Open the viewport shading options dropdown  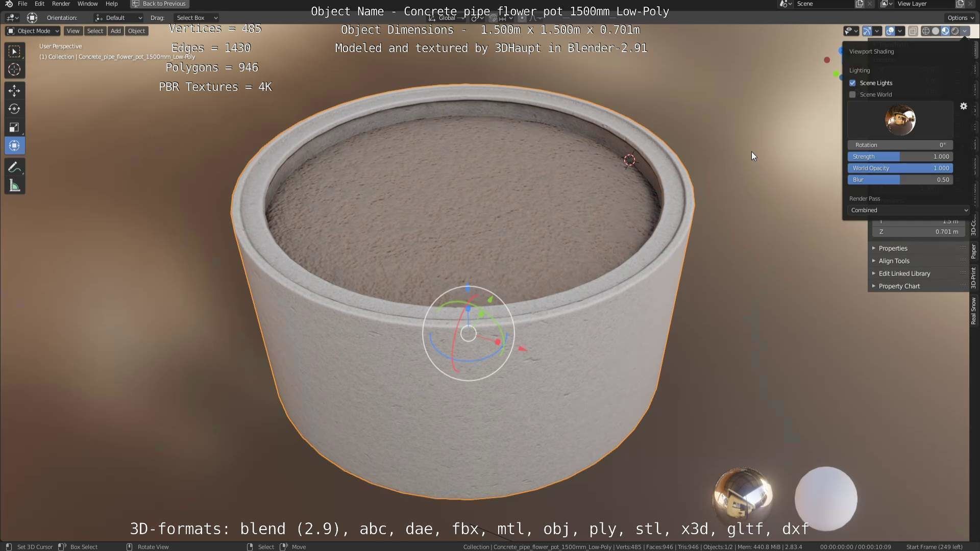pyautogui.click(x=965, y=31)
